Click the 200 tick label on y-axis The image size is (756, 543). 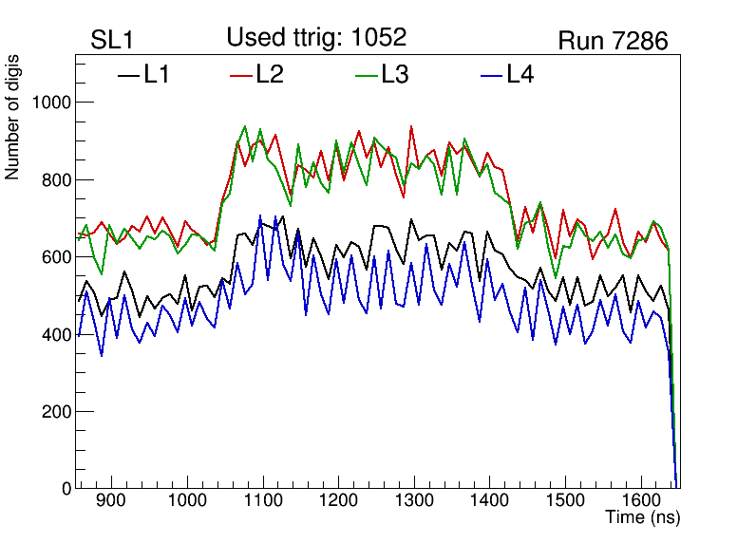[x=56, y=412]
